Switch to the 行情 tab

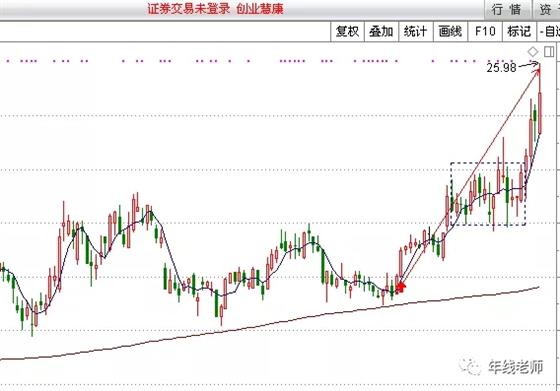(x=507, y=10)
